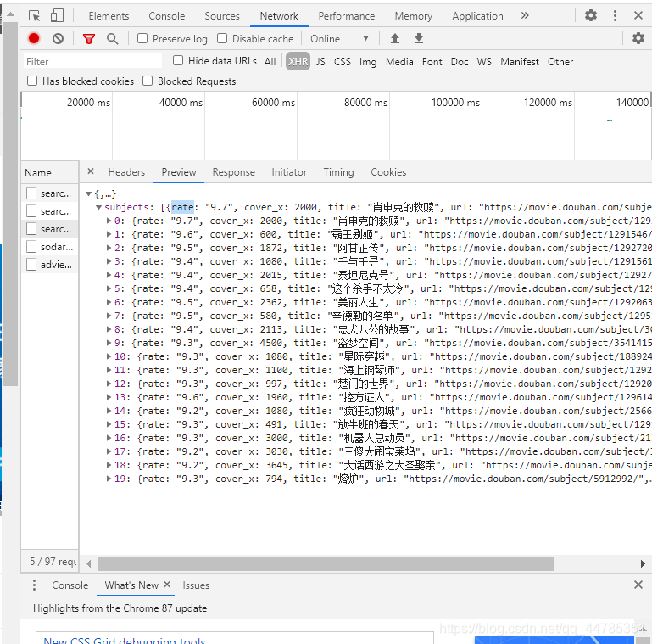Filter by Doc request type

pos(459,62)
